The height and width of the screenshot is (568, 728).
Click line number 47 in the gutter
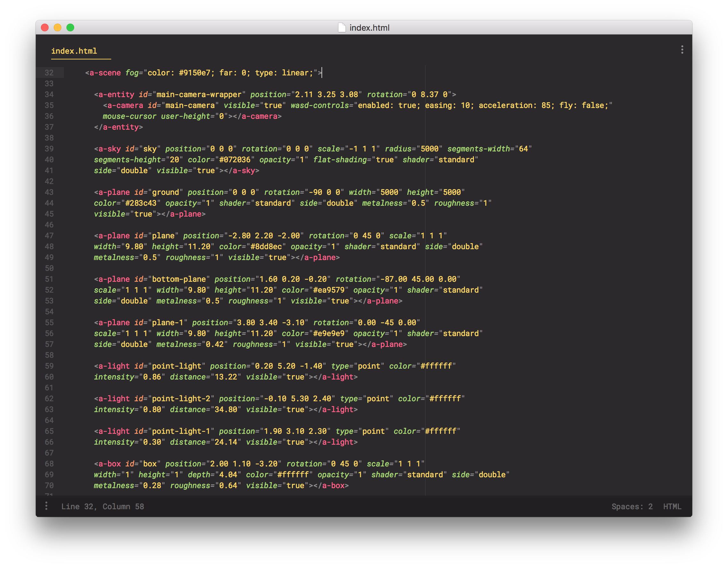coord(49,235)
